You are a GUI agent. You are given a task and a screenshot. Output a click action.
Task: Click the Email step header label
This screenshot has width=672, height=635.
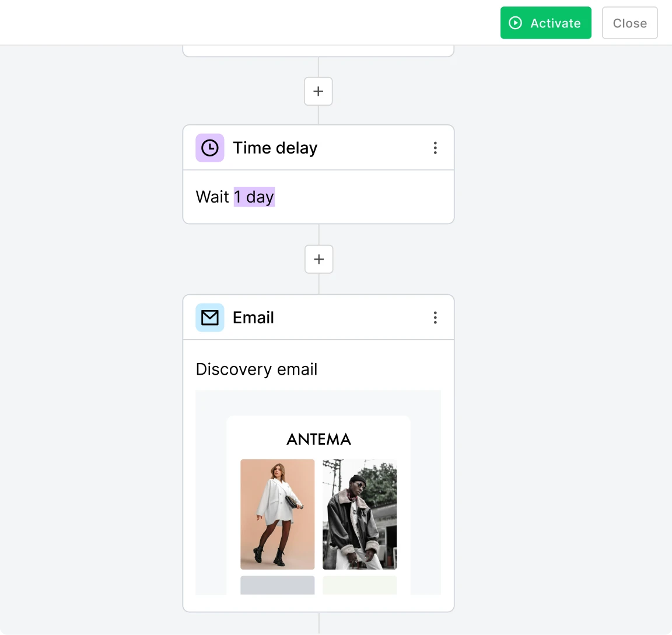pos(253,317)
